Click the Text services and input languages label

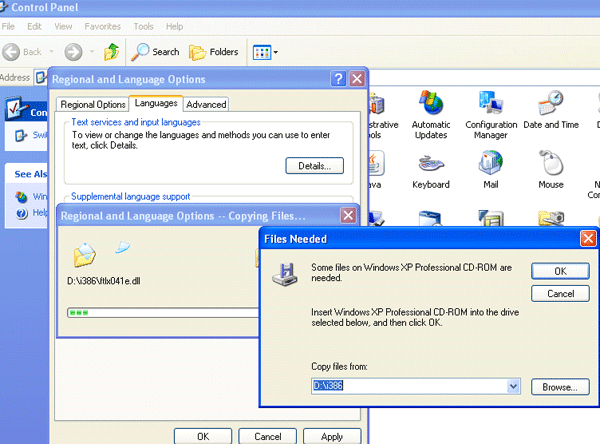click(136, 122)
